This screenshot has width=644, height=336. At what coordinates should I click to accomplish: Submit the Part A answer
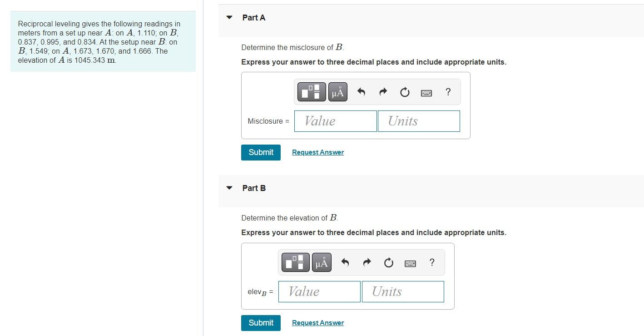(260, 152)
